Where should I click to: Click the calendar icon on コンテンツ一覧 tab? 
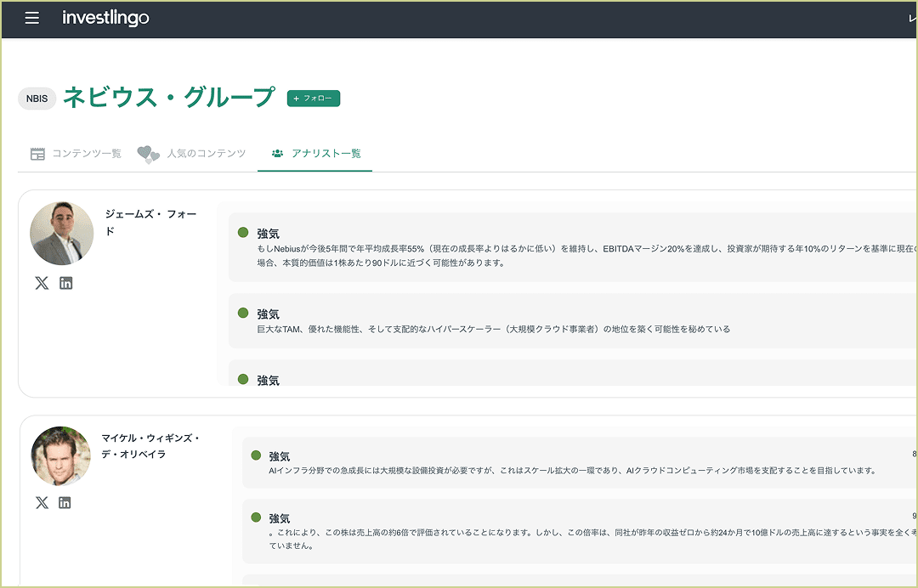click(x=37, y=153)
